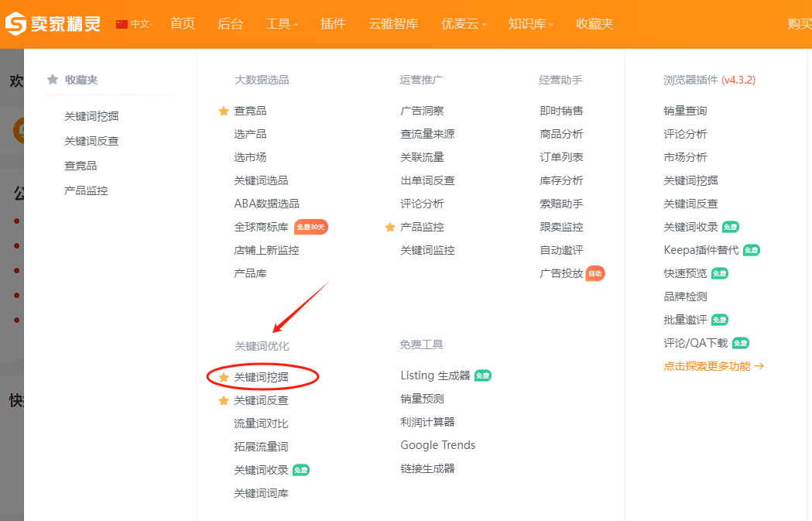Click the 免费 badge next to 批量邀评
This screenshot has width=812, height=521.
(720, 319)
